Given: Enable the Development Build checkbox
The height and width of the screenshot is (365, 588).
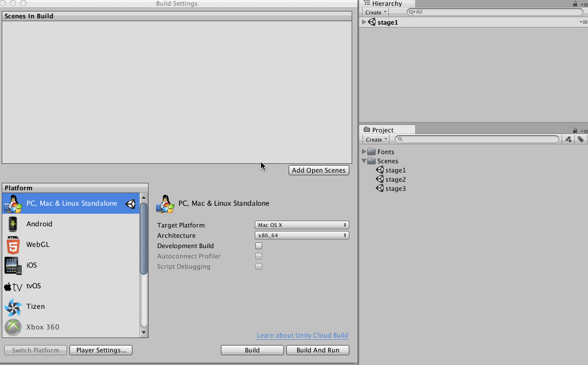Looking at the screenshot, I should click(x=259, y=246).
